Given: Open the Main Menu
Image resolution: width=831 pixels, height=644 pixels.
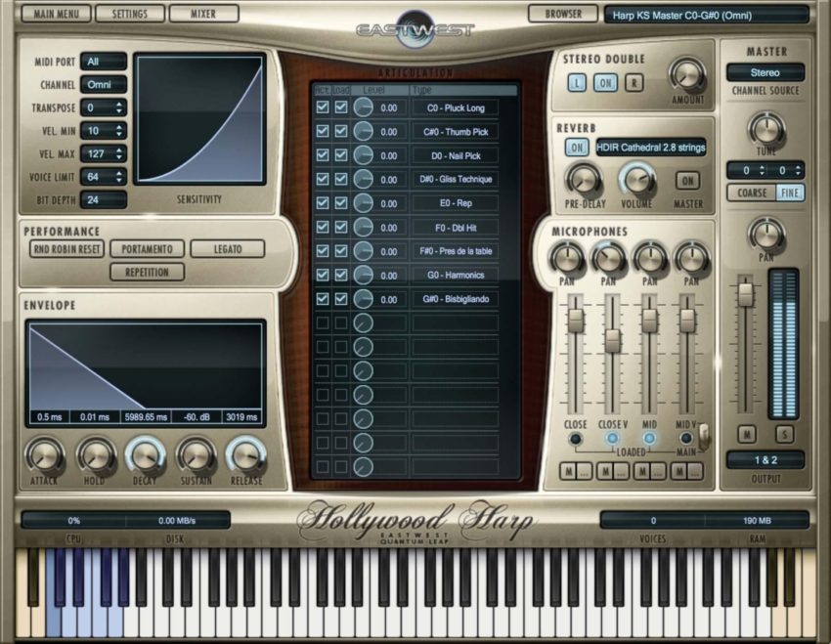Looking at the screenshot, I should coord(56,14).
